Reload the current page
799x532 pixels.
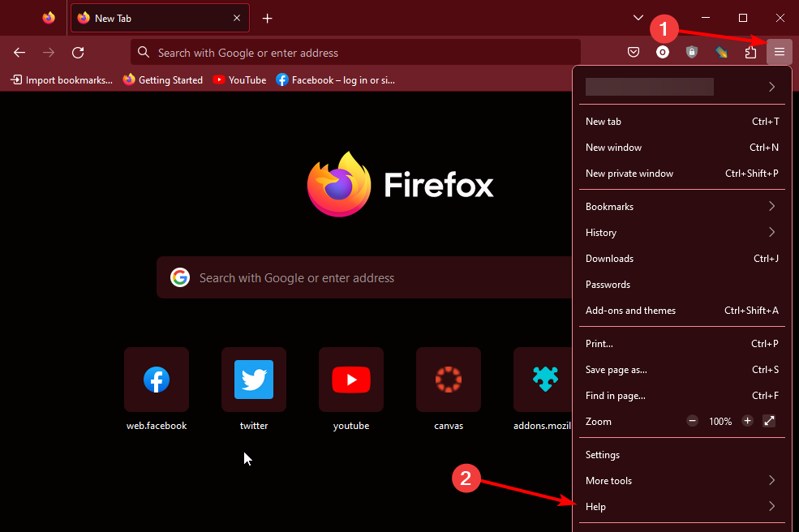click(78, 52)
